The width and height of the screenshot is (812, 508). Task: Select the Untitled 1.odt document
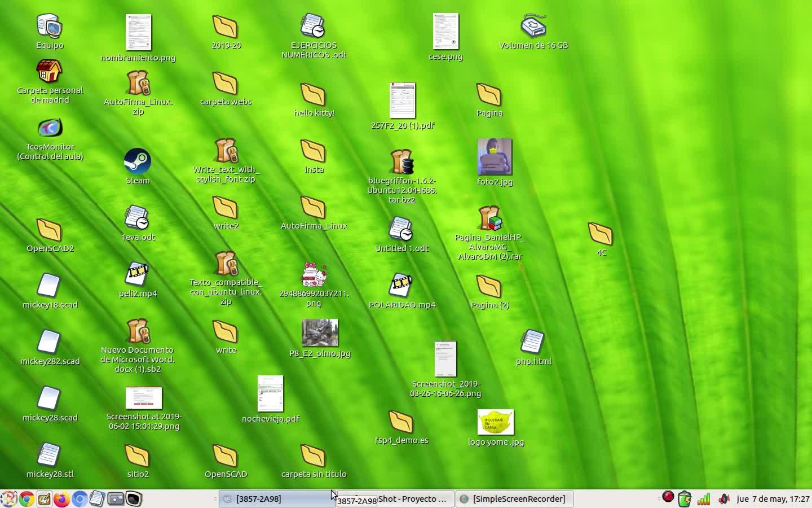401,230
